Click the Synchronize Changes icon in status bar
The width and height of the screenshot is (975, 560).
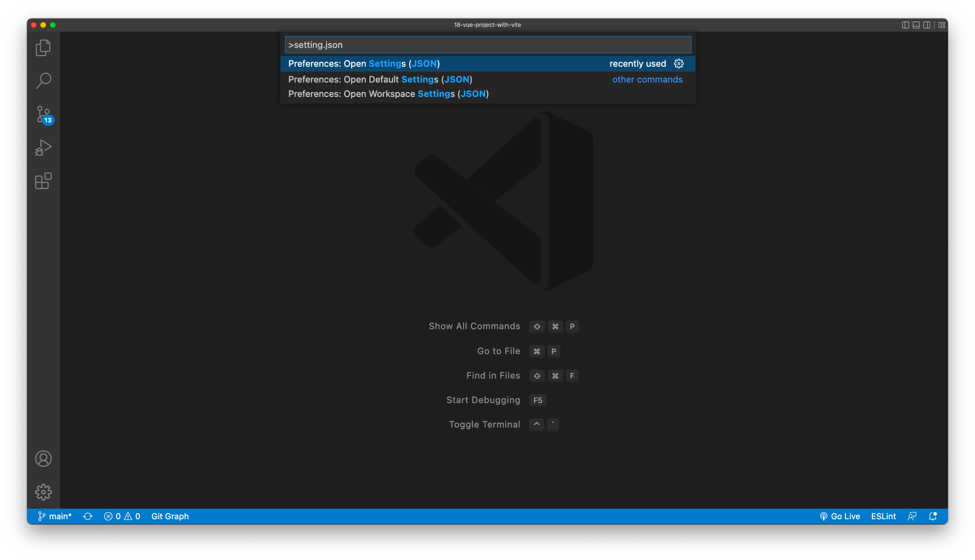tap(87, 516)
